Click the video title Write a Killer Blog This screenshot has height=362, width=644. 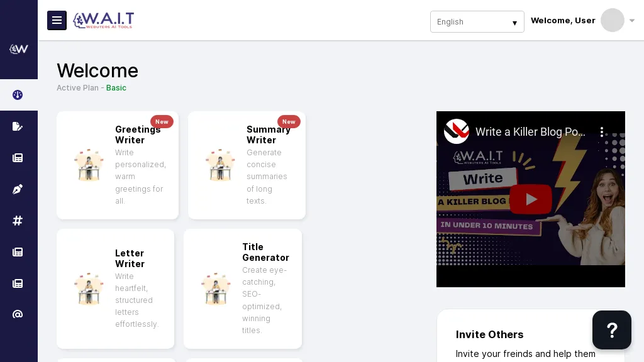pos(530,132)
